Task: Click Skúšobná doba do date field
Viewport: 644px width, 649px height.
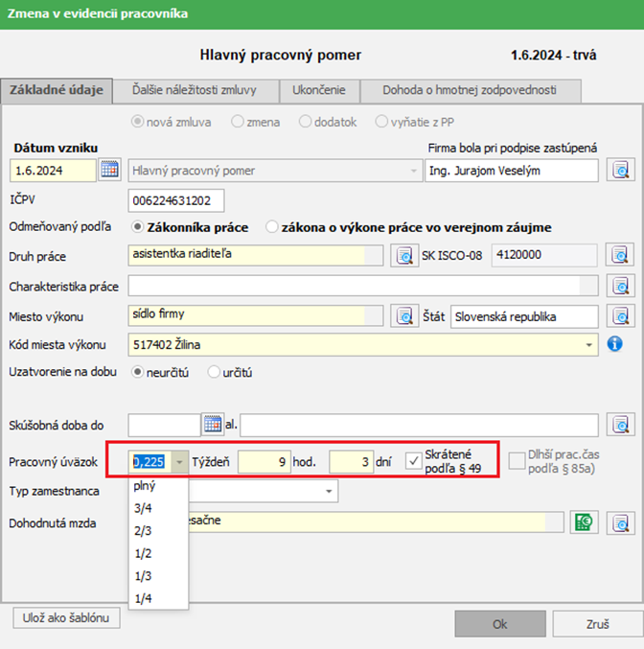Action: coord(164,425)
